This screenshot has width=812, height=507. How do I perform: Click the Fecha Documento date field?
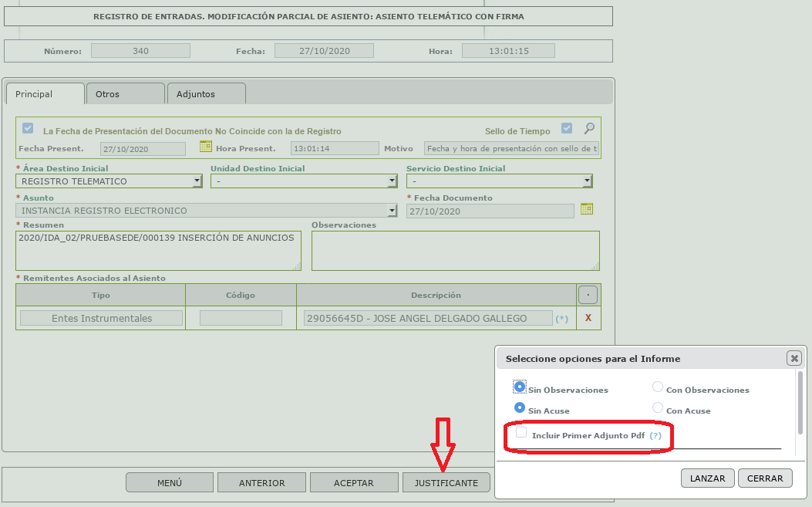[490, 211]
